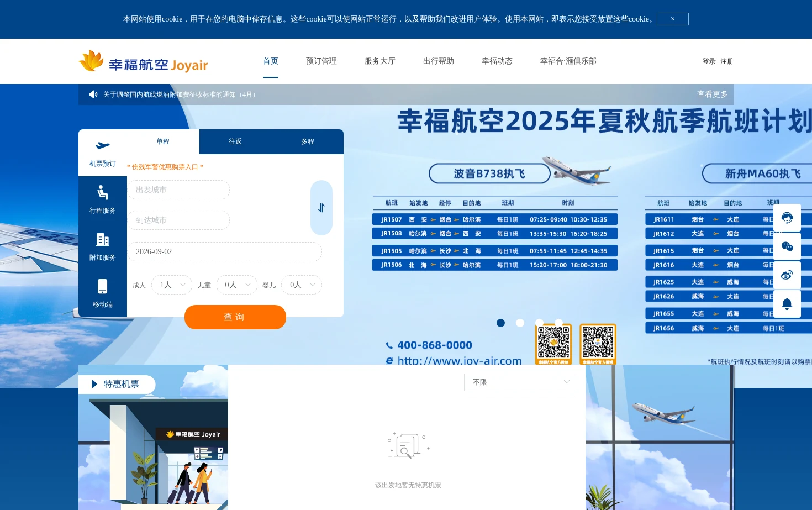Open the 服务大厅 menu
The height and width of the screenshot is (510, 812).
pos(380,61)
